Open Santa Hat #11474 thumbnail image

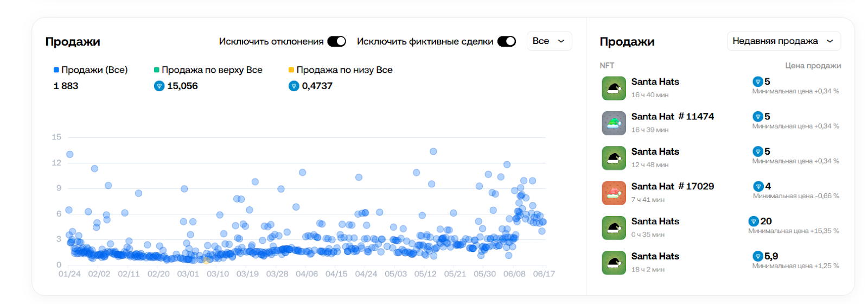click(614, 123)
